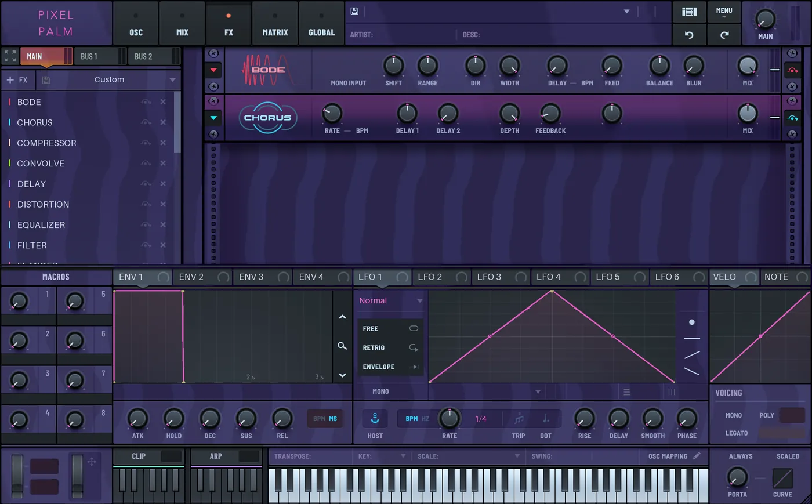This screenshot has height=504, width=812.
Task: Open the LFO Normal mode dropdown
Action: pyautogui.click(x=390, y=300)
